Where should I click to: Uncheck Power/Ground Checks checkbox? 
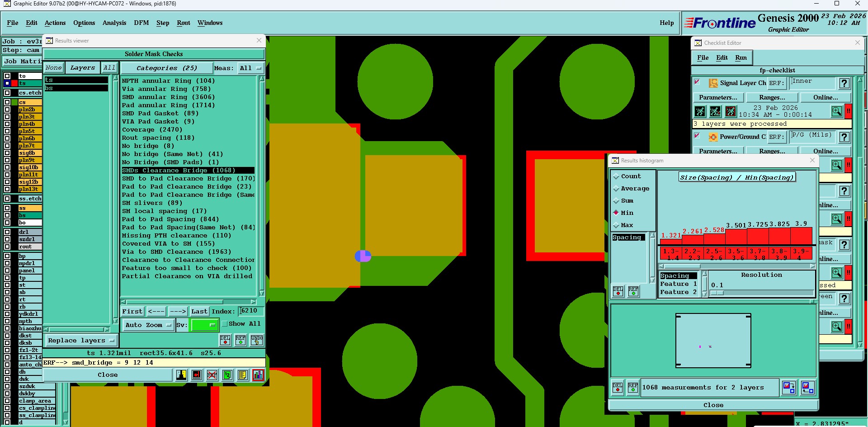click(x=697, y=136)
